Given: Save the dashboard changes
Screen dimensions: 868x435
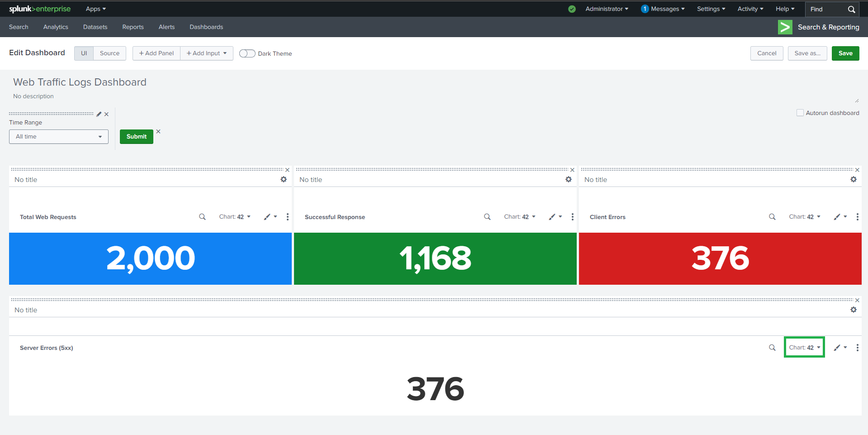Looking at the screenshot, I should 845,53.
